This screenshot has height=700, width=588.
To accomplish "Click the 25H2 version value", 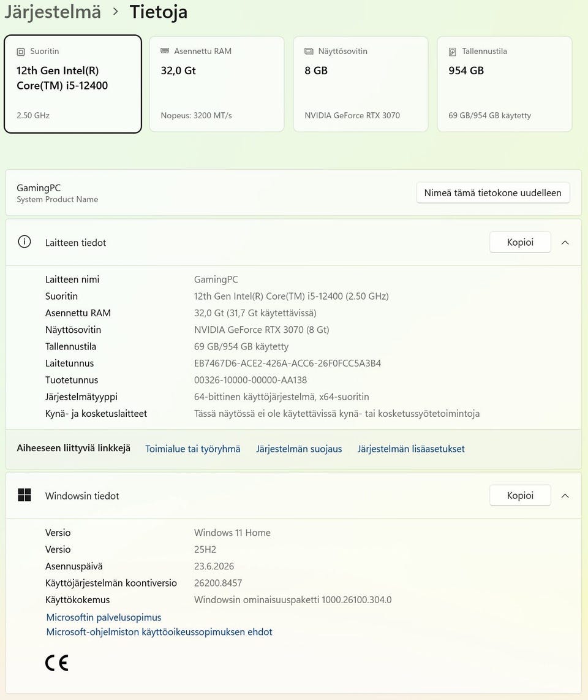I will 205,550.
